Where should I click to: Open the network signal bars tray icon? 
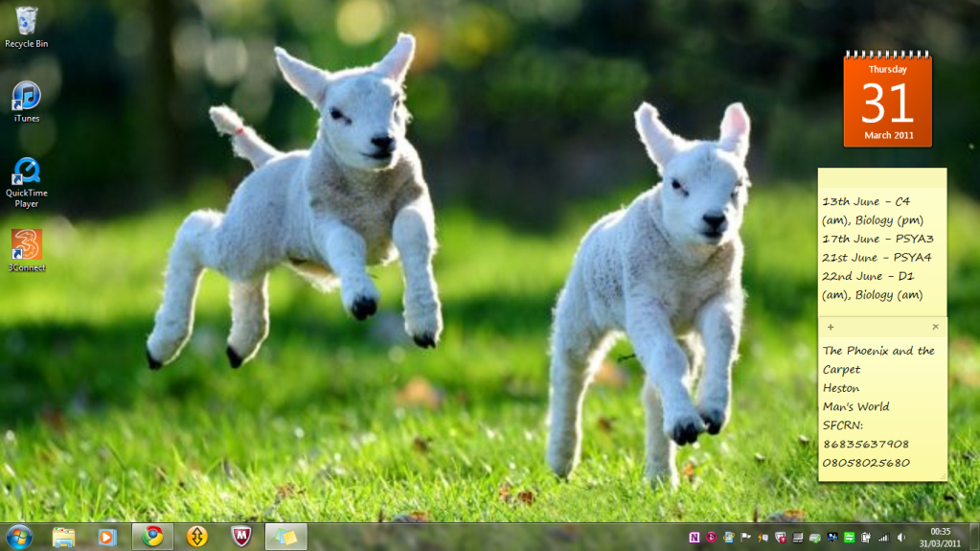tap(883, 538)
